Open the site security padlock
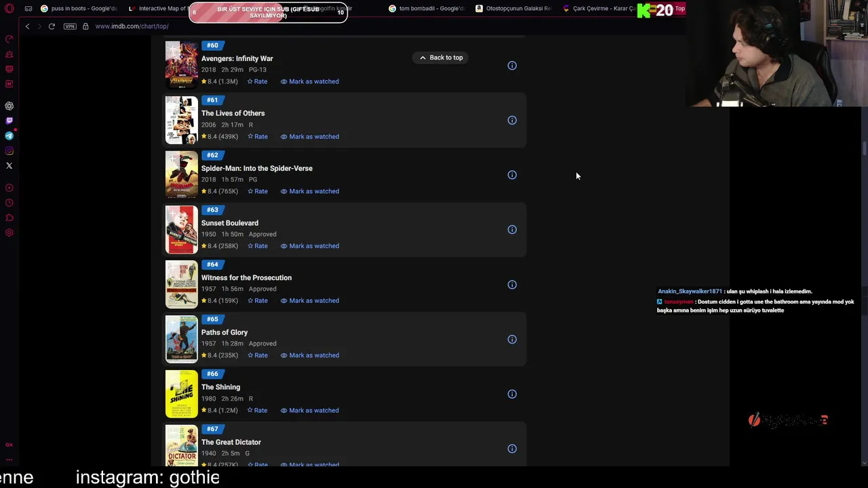868x488 pixels. pyautogui.click(x=85, y=26)
